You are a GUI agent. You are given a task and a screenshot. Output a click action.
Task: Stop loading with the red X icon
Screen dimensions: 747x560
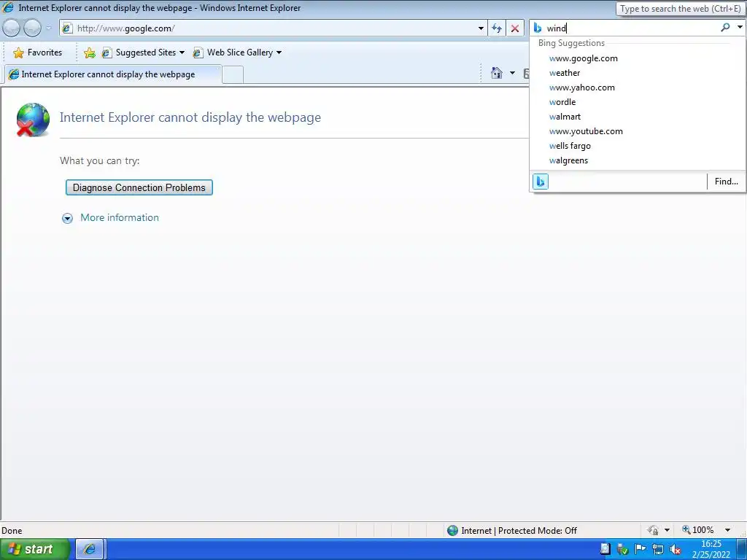coord(514,28)
